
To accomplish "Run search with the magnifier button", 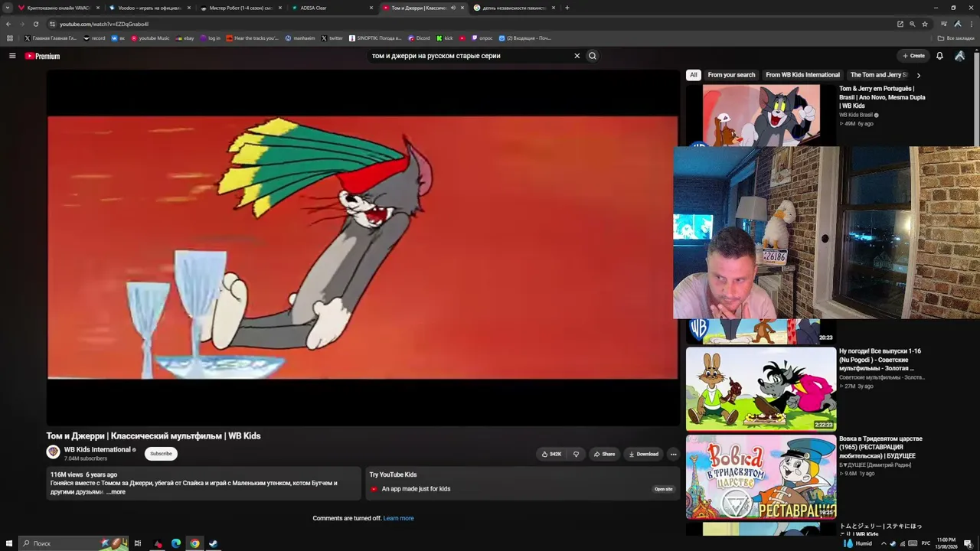I will [x=592, y=56].
